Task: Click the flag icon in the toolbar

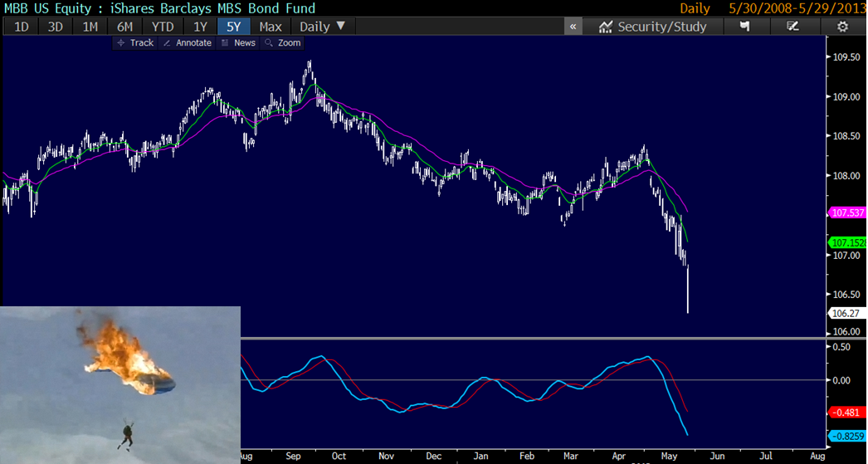Action: (x=745, y=27)
